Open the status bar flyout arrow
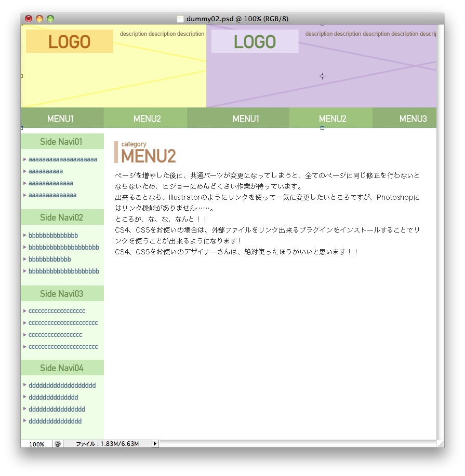 pos(154,444)
